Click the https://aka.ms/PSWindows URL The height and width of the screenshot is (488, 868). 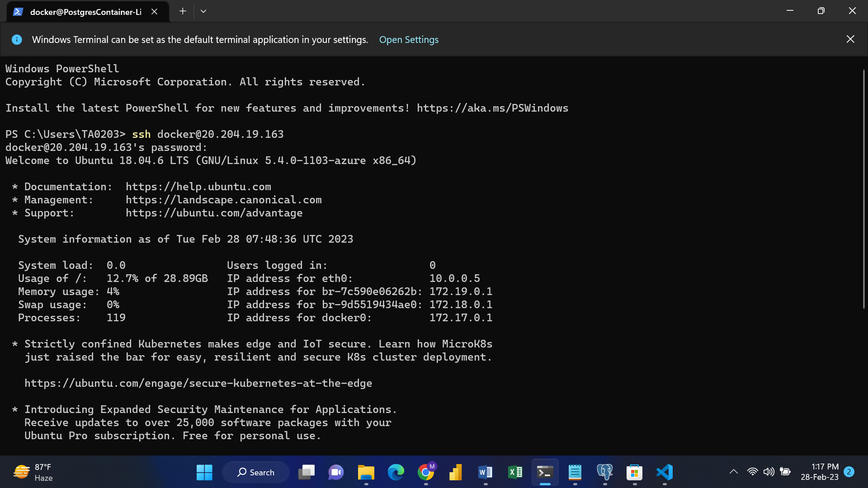pos(492,108)
